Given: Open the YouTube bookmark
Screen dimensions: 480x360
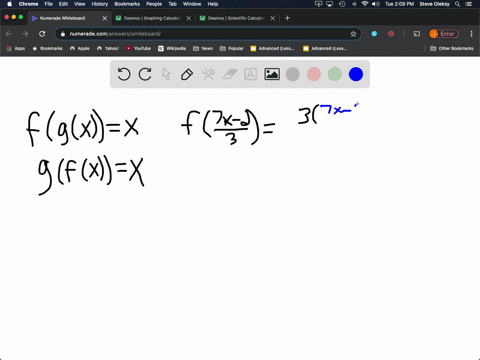Looking at the screenshot, I should click(x=138, y=48).
